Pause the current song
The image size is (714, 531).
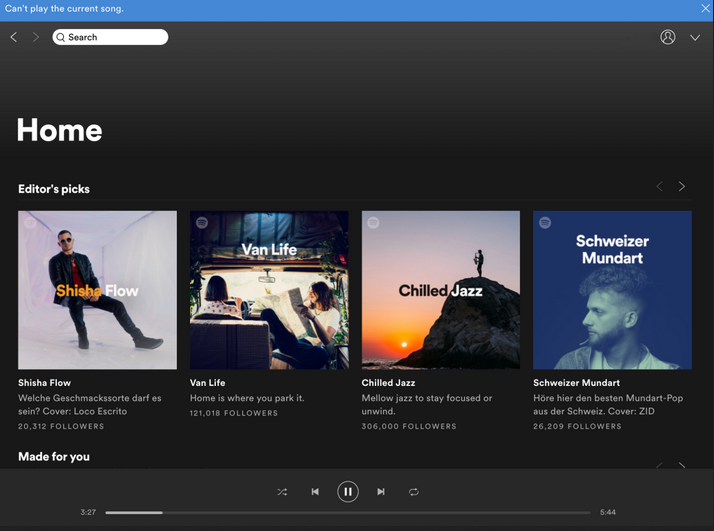click(x=348, y=492)
